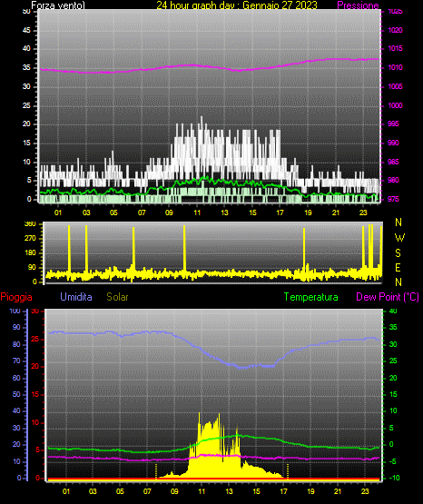
Task: Click the 90 value on the blue humidity axis
Action: pos(16,327)
